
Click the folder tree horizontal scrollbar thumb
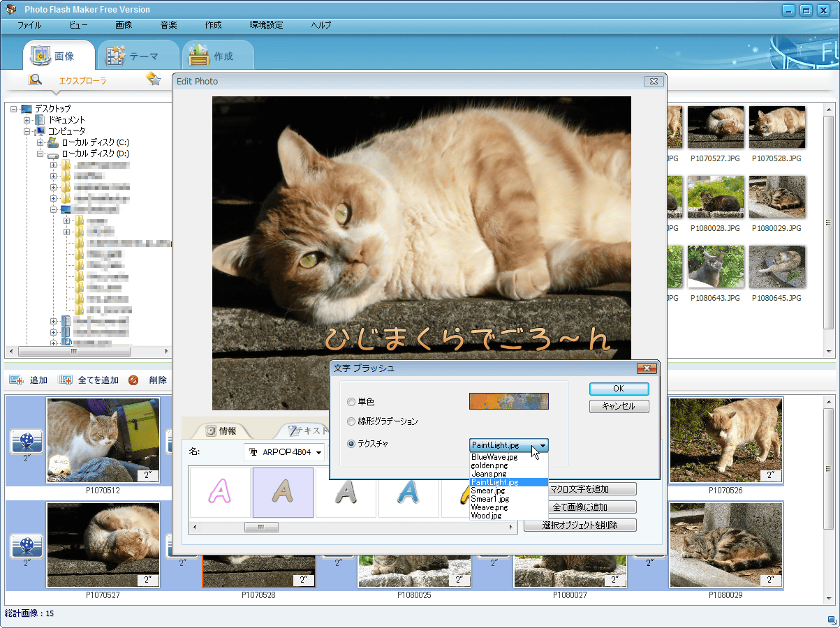pos(75,351)
